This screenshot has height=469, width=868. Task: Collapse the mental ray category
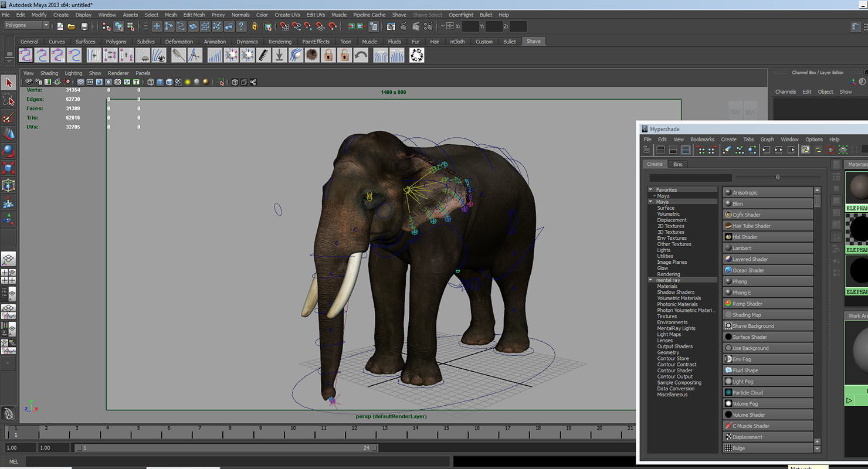pyautogui.click(x=650, y=280)
